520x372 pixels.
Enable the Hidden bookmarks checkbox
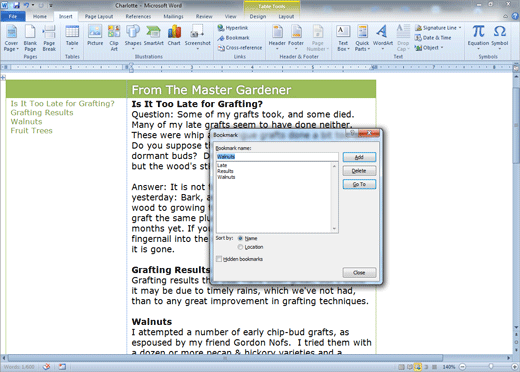[x=219, y=259]
